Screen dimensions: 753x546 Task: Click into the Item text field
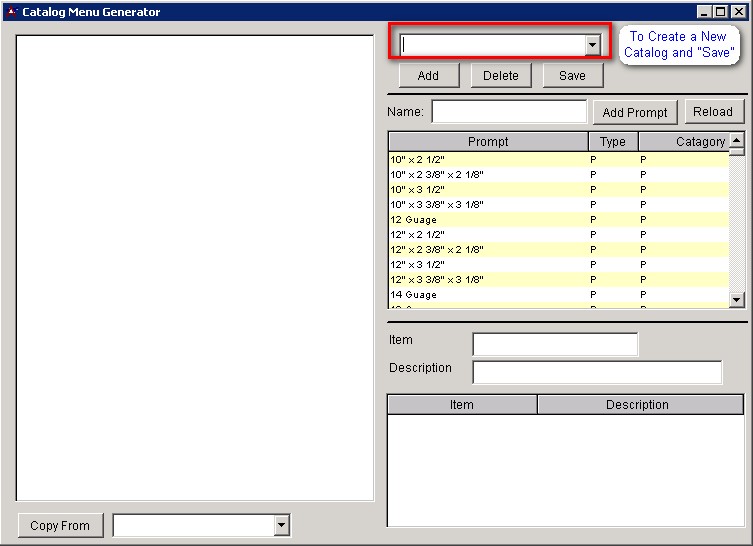click(554, 345)
